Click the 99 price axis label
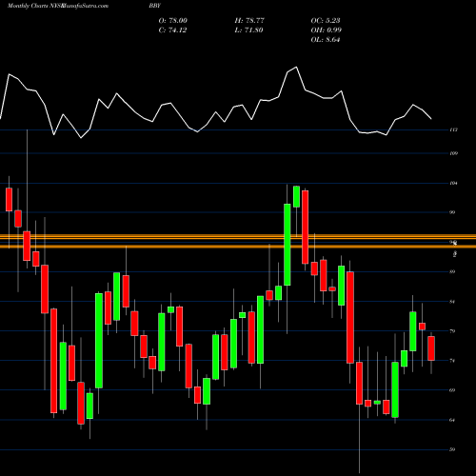The image size is (476, 476). point(452,212)
